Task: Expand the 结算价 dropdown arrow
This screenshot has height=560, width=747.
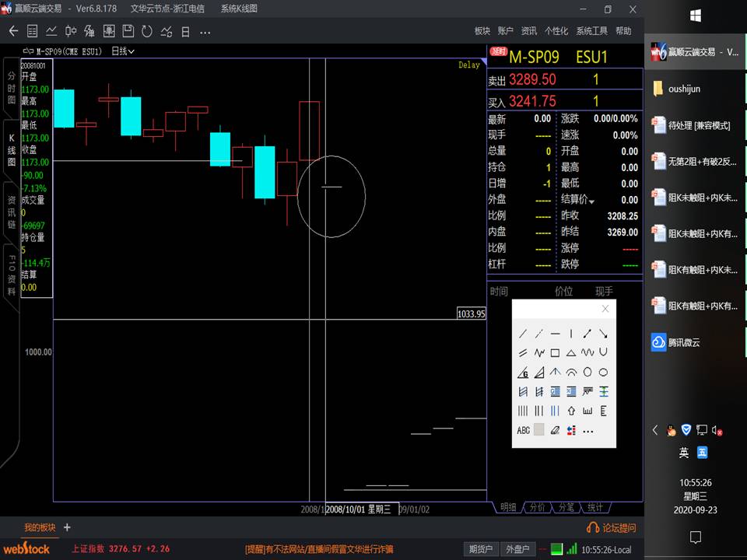Action: pyautogui.click(x=592, y=201)
